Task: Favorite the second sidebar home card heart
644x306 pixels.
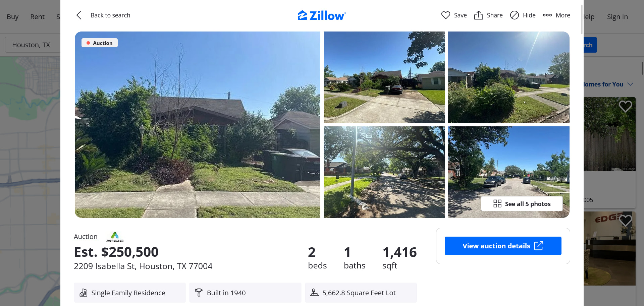Action: (x=625, y=221)
